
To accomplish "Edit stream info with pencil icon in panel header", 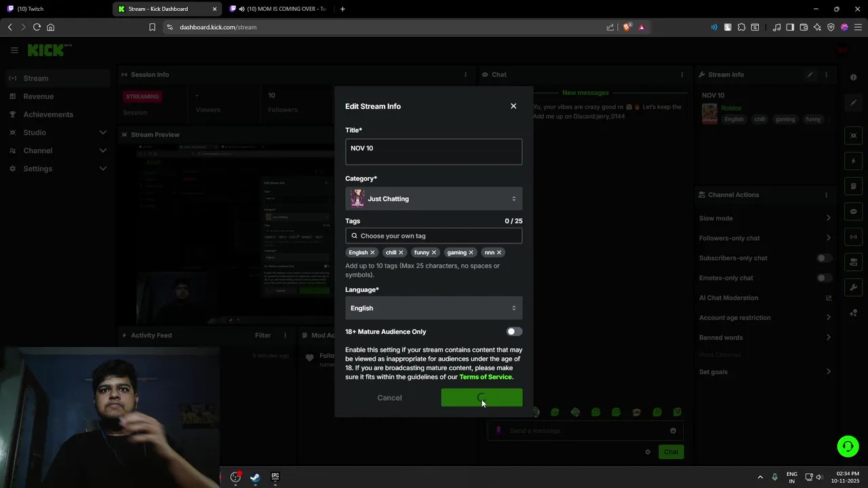I will click(810, 75).
